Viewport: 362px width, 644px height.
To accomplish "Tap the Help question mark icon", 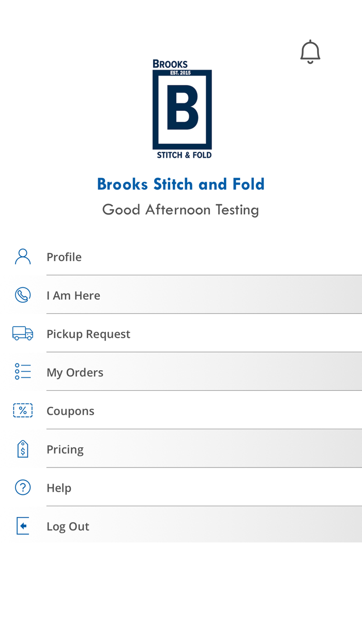I will click(23, 487).
